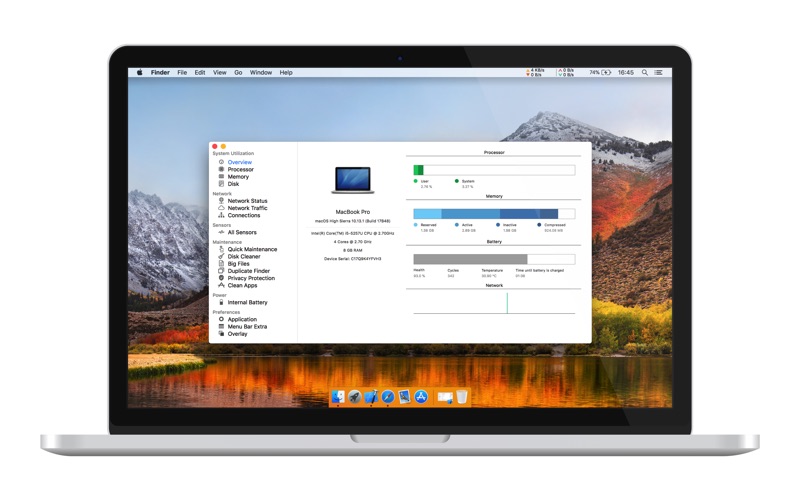Open the Disk Cleaner label

pos(244,257)
